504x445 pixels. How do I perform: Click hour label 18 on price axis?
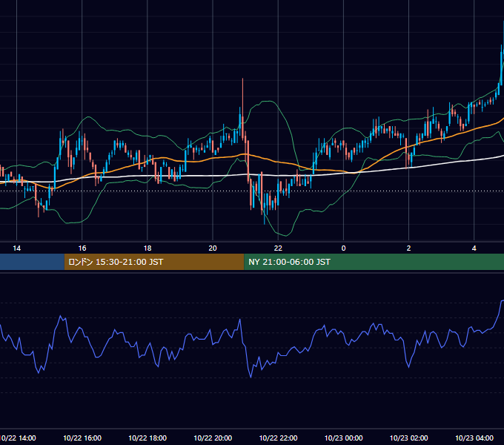point(147,248)
